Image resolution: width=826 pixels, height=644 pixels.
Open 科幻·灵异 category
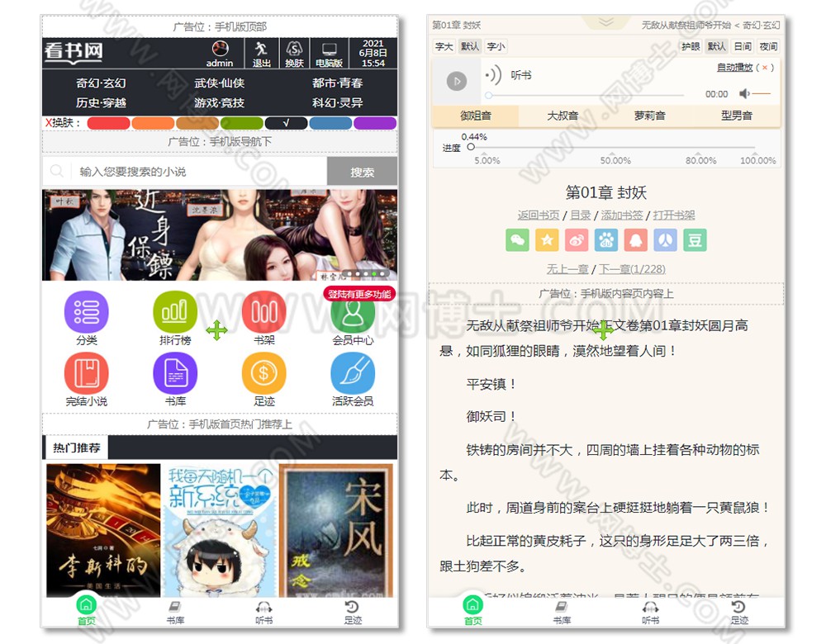click(337, 102)
